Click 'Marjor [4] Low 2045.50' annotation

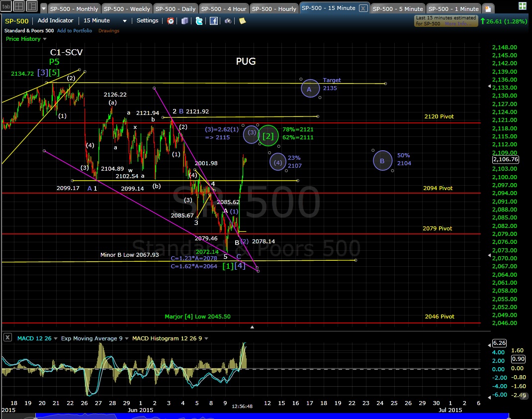coord(197,316)
